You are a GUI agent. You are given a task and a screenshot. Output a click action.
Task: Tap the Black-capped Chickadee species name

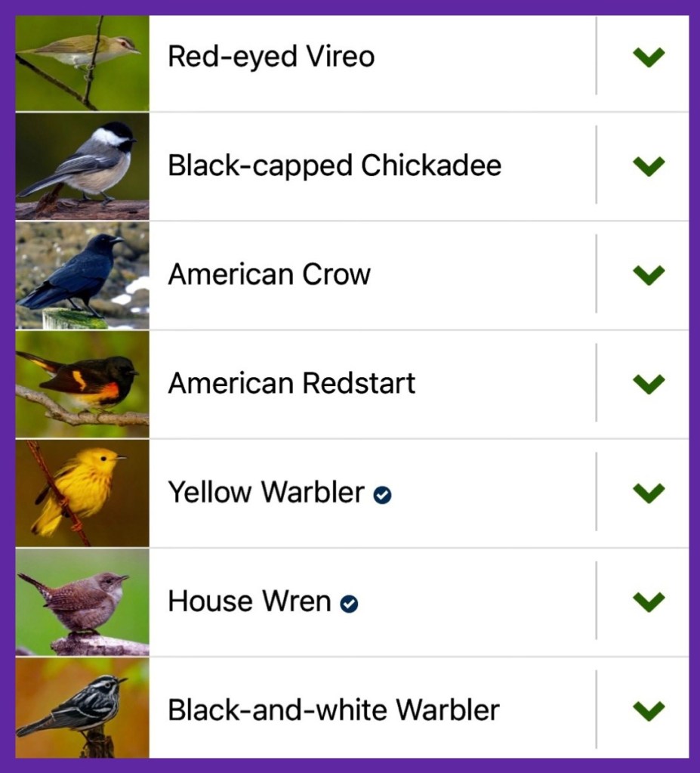point(334,165)
